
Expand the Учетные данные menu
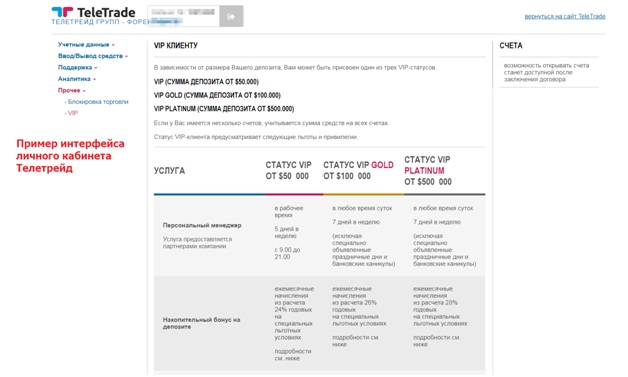(x=86, y=44)
